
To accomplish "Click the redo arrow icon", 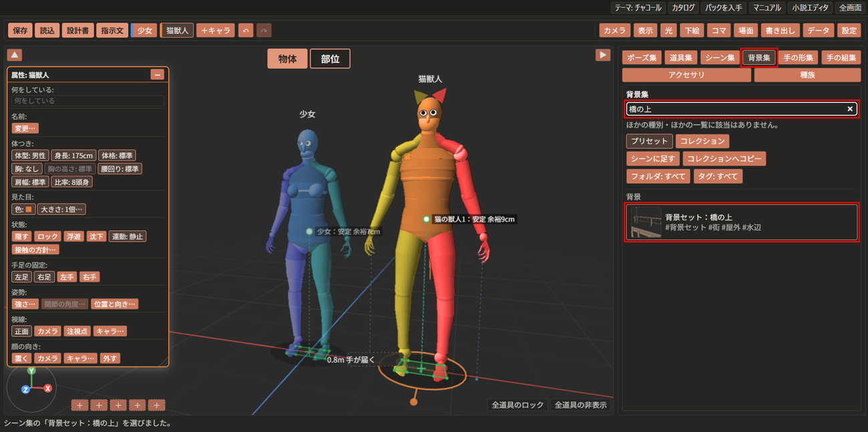I will [264, 30].
